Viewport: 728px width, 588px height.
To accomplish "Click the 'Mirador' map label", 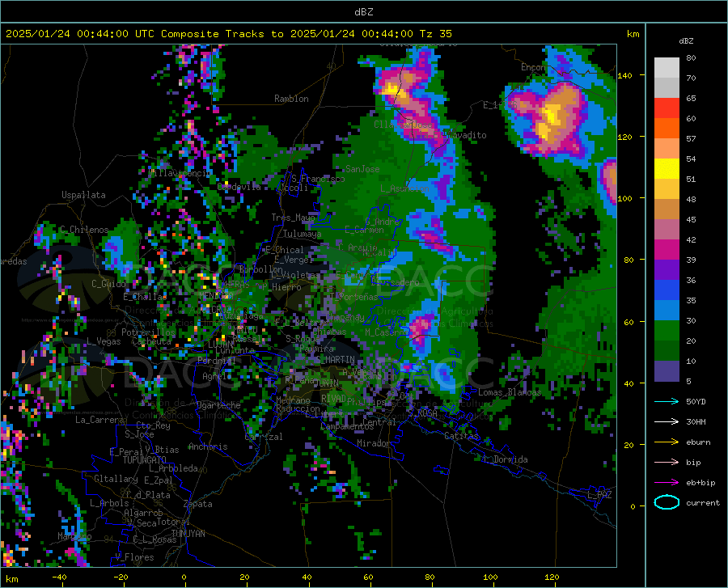I will (x=374, y=443).
